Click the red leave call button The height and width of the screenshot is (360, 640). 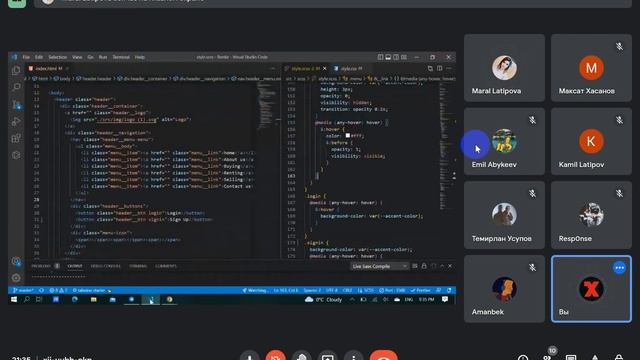click(x=383, y=356)
